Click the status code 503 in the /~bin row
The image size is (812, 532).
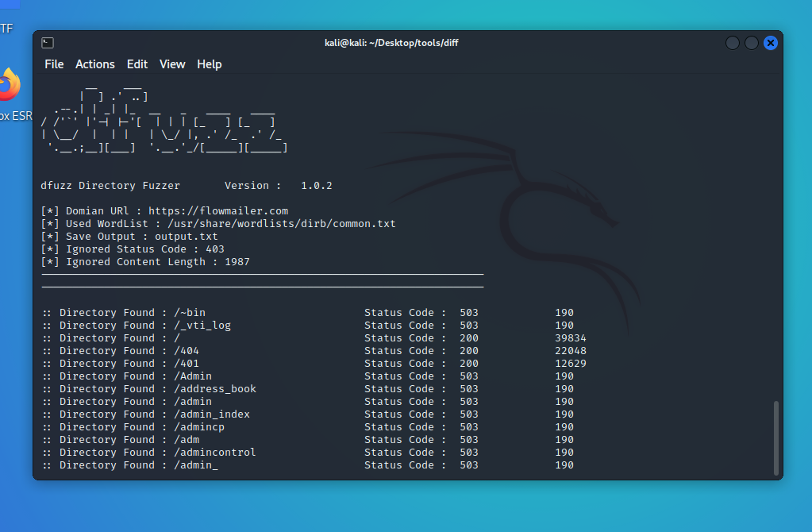[469, 312]
